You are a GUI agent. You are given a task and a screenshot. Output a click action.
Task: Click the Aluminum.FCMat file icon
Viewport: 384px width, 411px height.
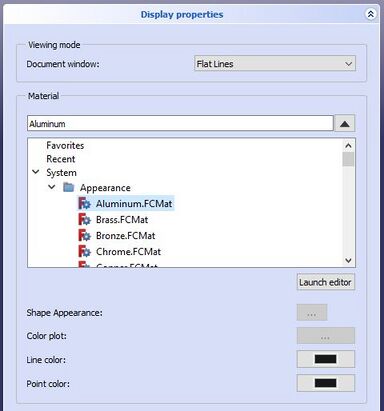pyautogui.click(x=84, y=203)
